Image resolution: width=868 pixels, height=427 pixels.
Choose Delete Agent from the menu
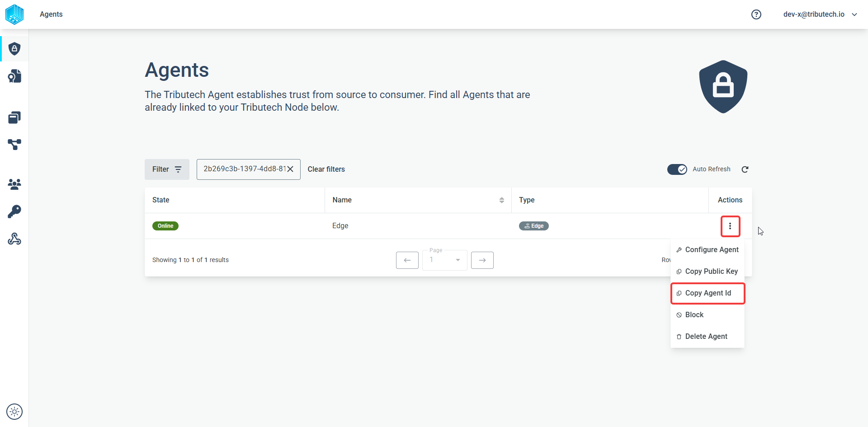(708, 337)
